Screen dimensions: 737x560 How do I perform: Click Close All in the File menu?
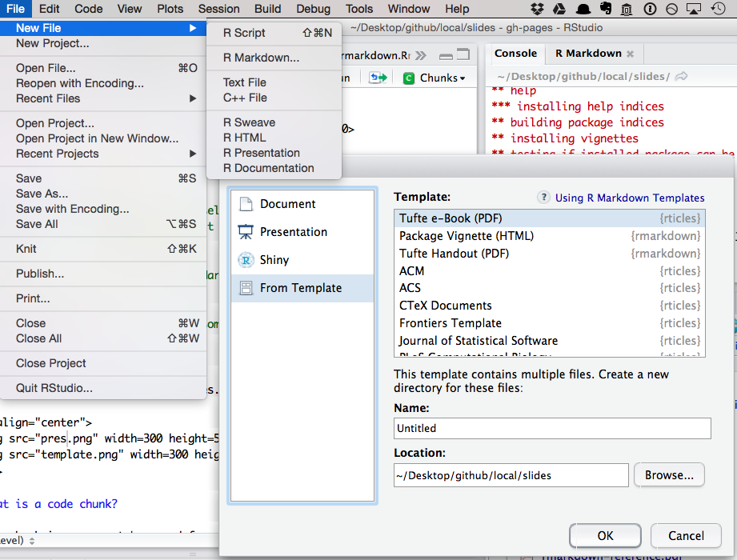point(103,338)
